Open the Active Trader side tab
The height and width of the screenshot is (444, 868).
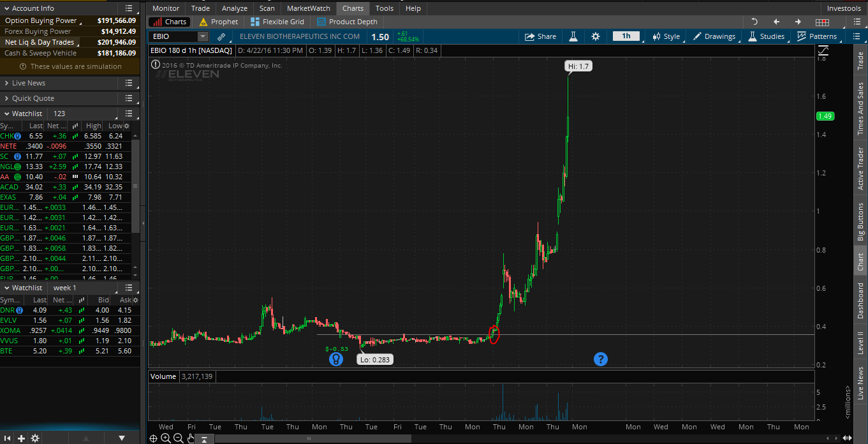coord(860,168)
